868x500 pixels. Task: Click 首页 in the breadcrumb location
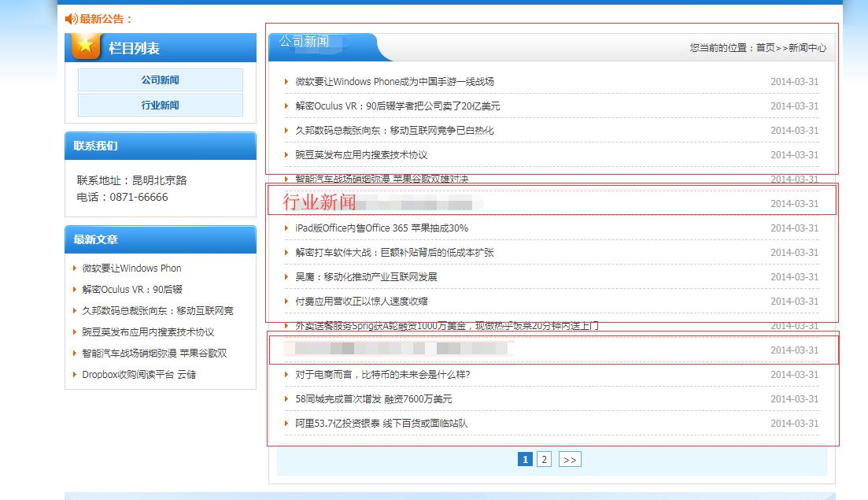tap(765, 48)
